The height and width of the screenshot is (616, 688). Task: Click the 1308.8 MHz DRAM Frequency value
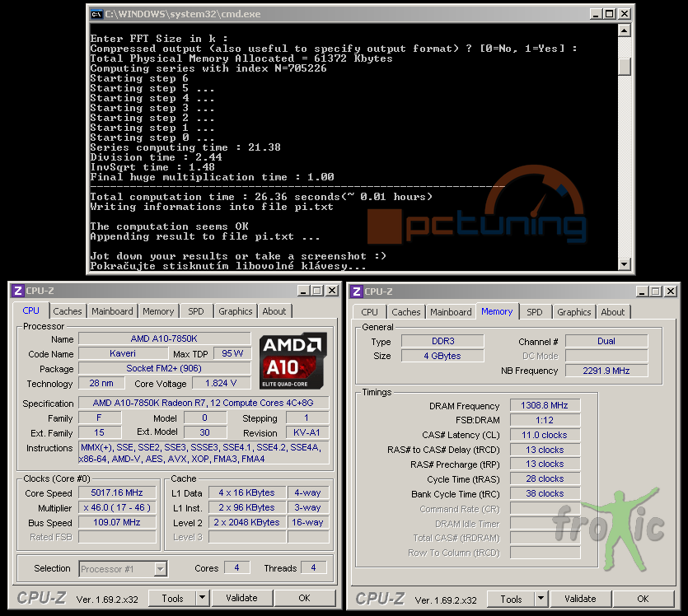click(x=545, y=405)
